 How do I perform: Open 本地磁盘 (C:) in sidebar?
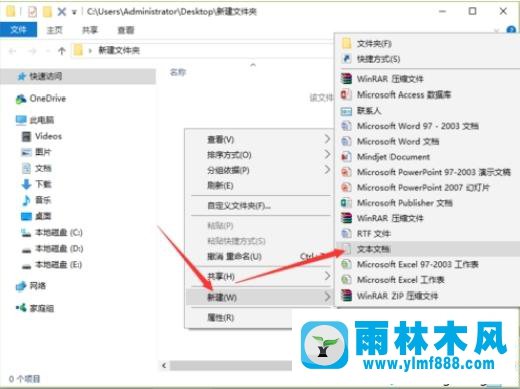coord(52,232)
